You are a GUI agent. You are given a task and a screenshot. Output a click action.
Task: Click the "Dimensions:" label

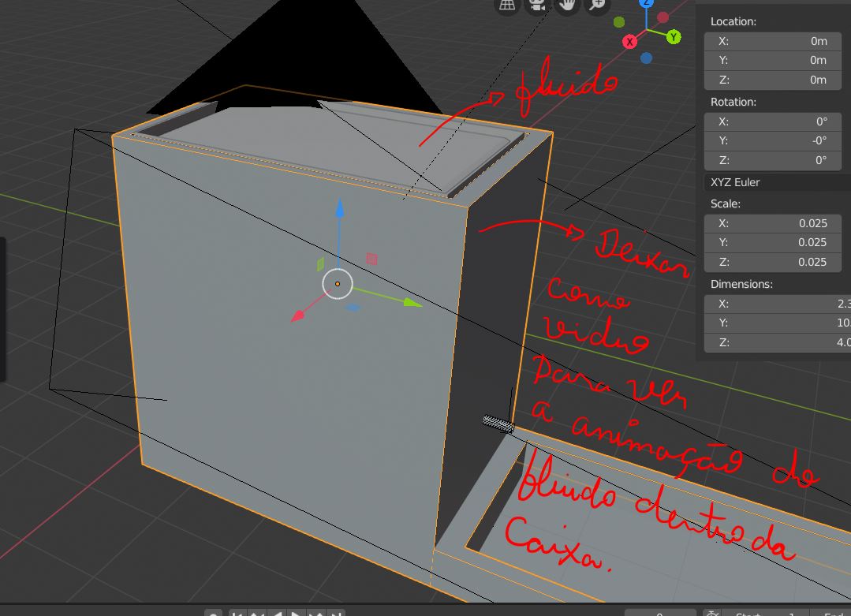[x=742, y=285]
